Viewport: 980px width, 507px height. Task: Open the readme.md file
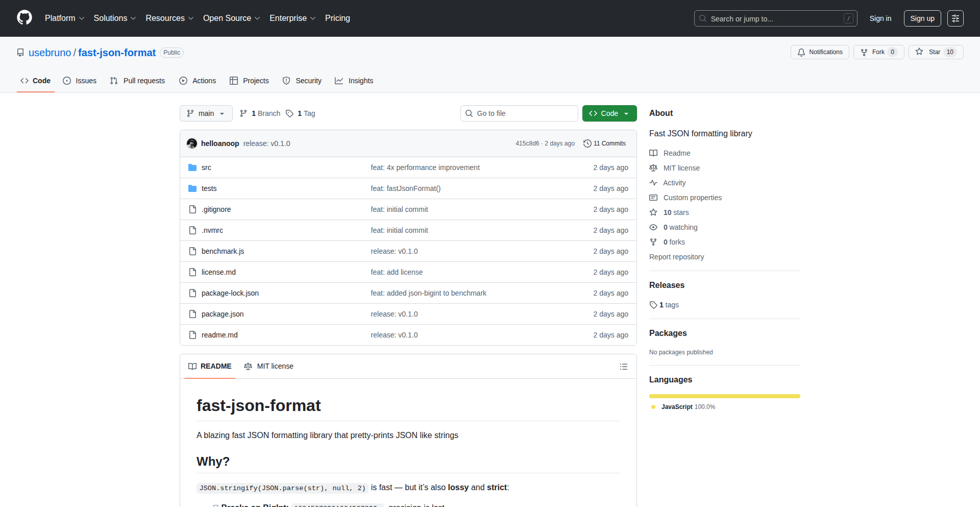[219, 335]
